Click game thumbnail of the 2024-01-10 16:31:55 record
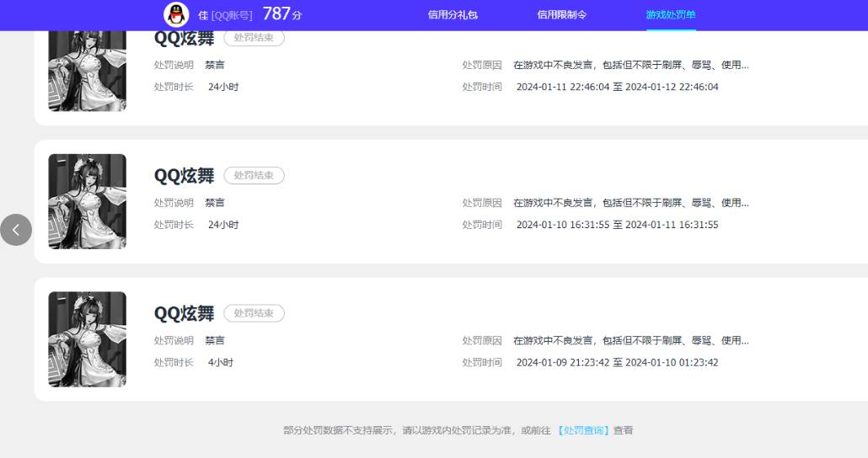The image size is (868, 458). click(x=88, y=201)
